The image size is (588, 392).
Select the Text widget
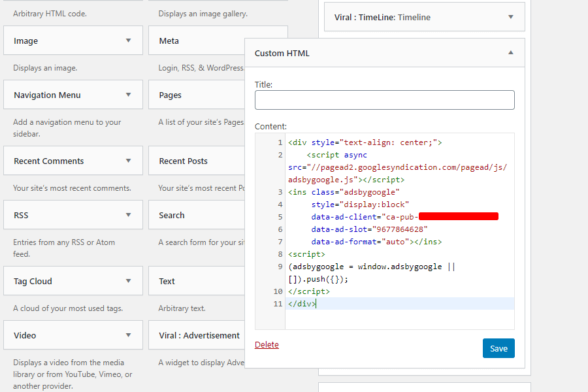197,281
